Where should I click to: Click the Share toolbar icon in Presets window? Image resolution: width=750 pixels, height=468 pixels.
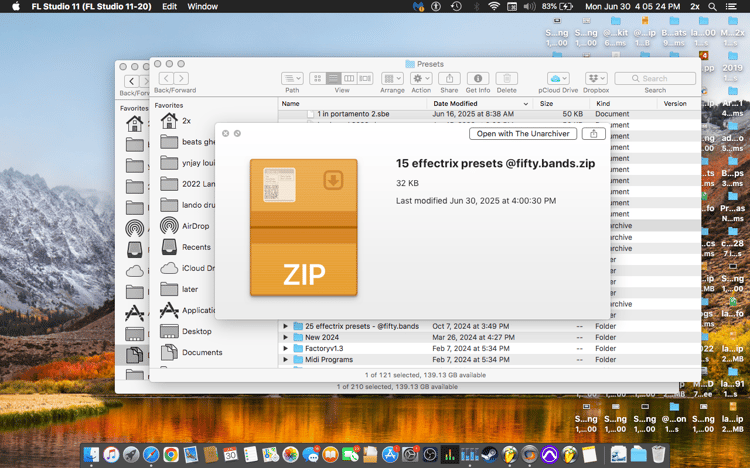coord(449,78)
